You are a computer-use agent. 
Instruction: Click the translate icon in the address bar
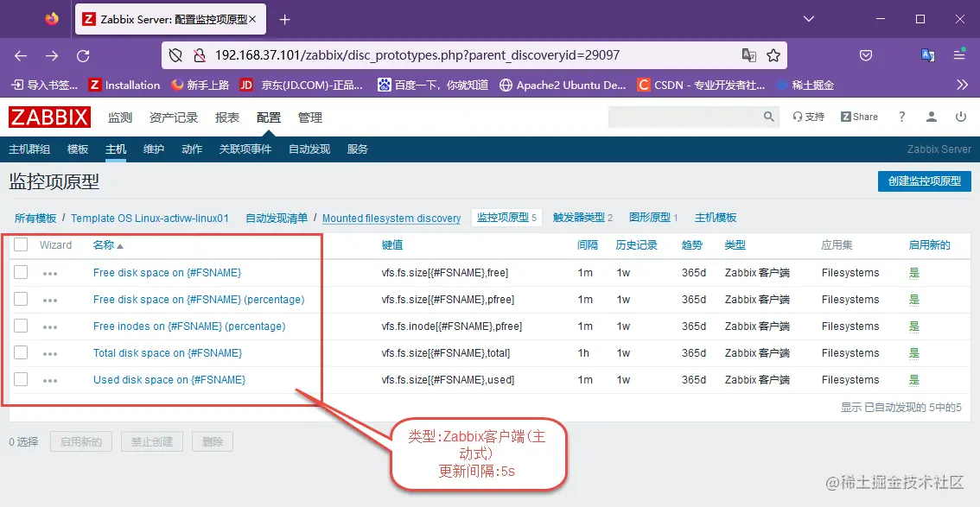(x=748, y=54)
